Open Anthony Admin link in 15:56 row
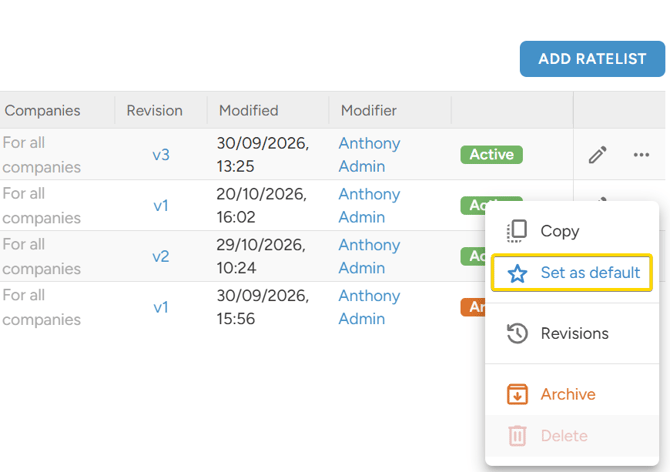Viewport: 670px width, 472px height. (369, 307)
